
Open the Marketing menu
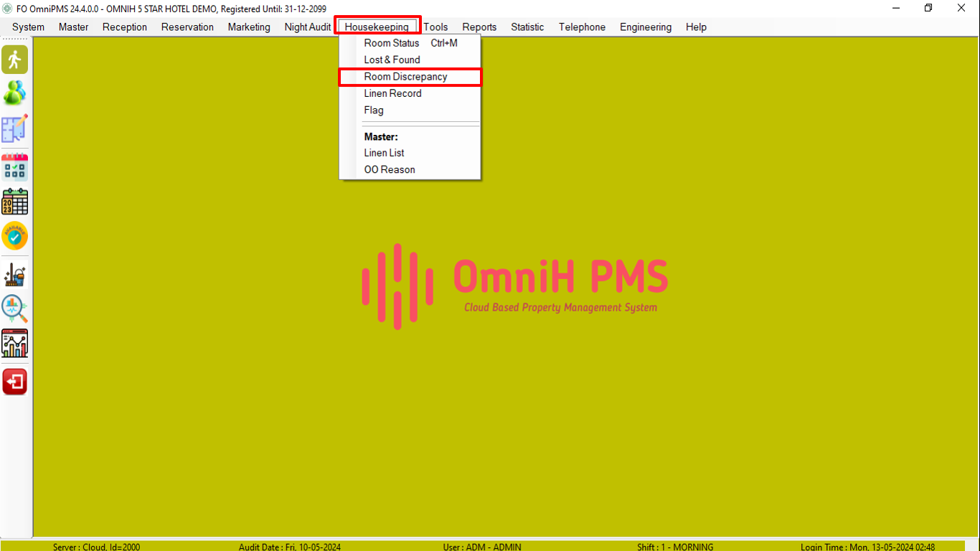click(x=249, y=27)
